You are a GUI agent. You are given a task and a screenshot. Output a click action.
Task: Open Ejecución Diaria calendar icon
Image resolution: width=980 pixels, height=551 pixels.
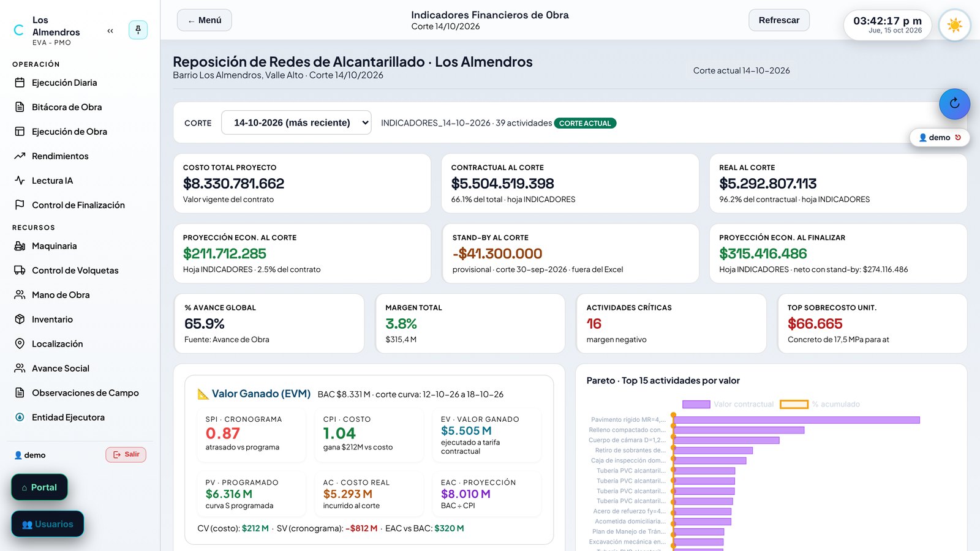click(x=20, y=83)
